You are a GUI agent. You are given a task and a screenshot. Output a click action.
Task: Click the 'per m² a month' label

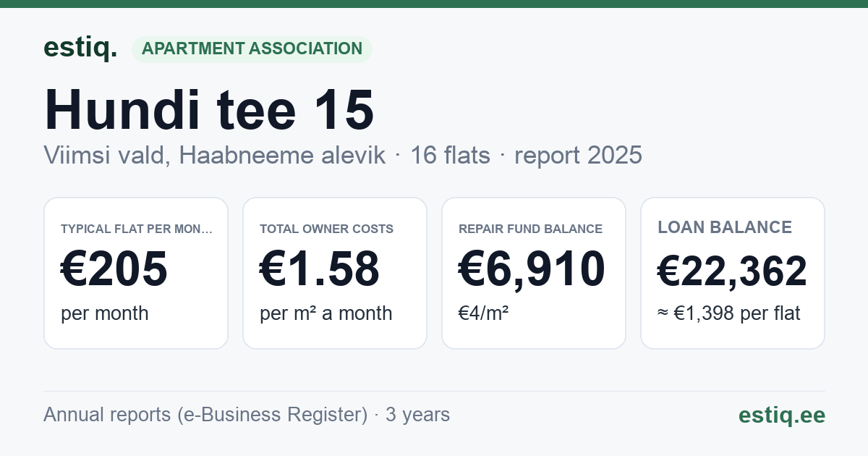click(x=326, y=313)
